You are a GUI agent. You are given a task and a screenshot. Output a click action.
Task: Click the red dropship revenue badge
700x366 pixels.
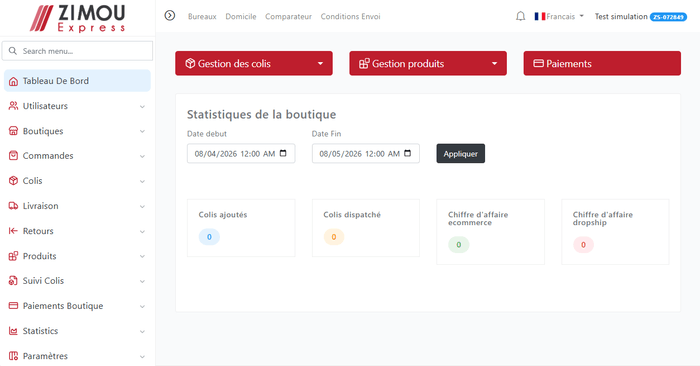pyautogui.click(x=583, y=245)
